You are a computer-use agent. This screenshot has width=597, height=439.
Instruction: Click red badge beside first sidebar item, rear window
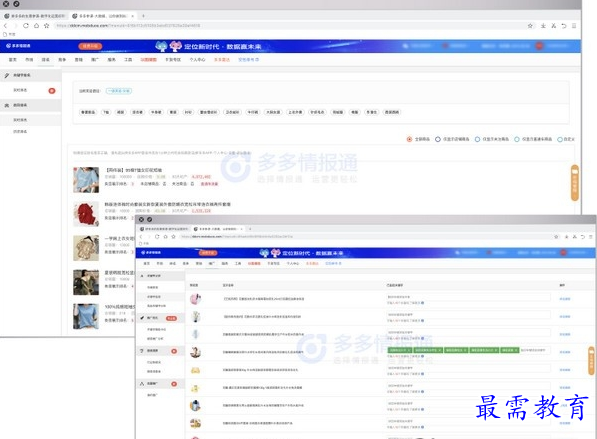click(x=52, y=91)
